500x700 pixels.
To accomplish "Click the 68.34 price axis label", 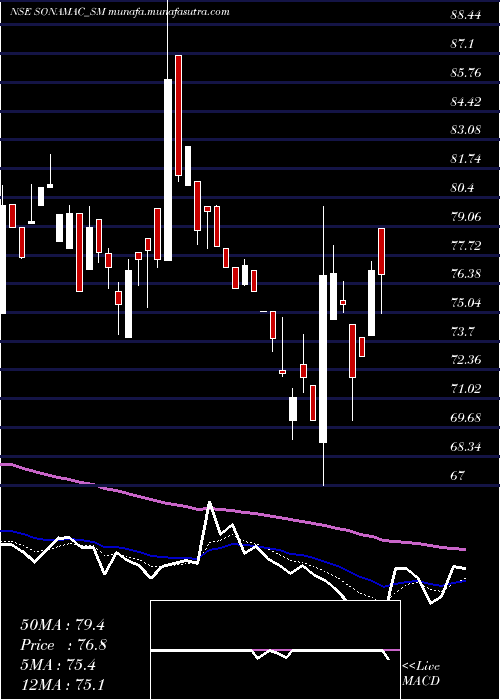I will point(466,446).
